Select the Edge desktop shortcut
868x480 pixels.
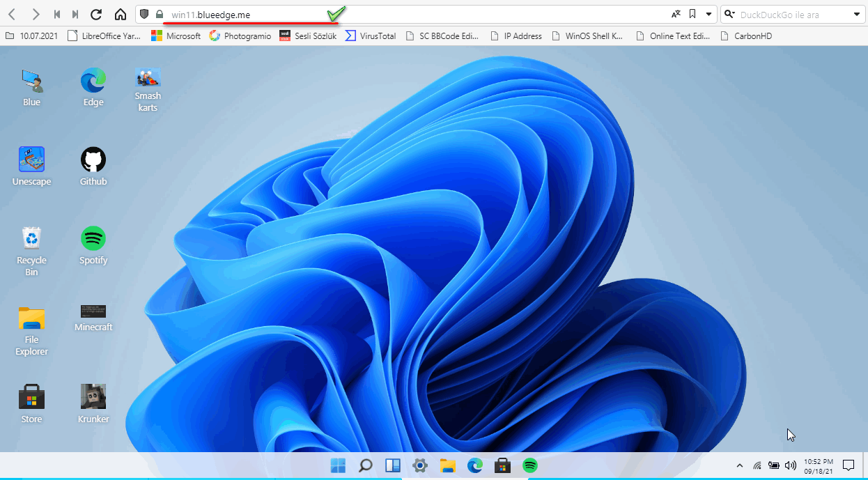(x=93, y=87)
